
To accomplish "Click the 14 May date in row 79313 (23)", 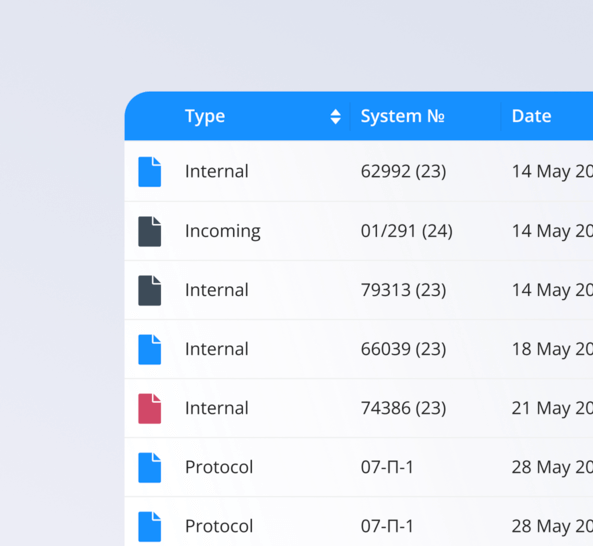I will click(x=552, y=290).
